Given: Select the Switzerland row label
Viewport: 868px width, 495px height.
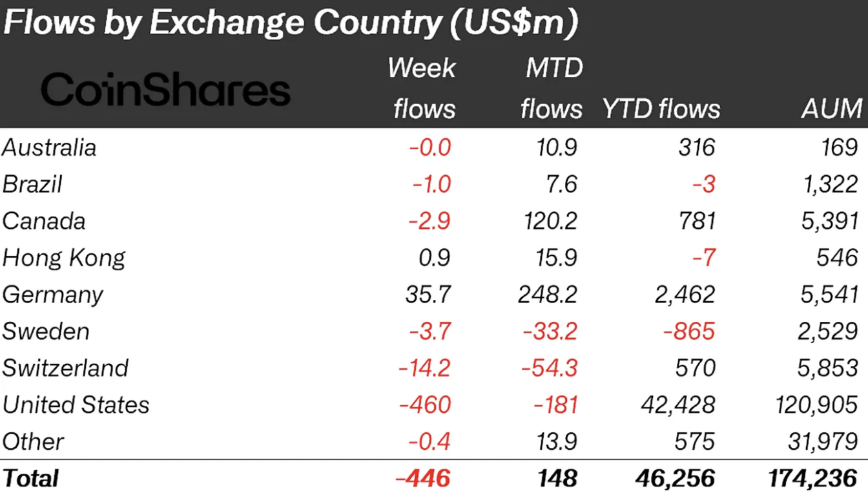Looking at the screenshot, I should (65, 368).
